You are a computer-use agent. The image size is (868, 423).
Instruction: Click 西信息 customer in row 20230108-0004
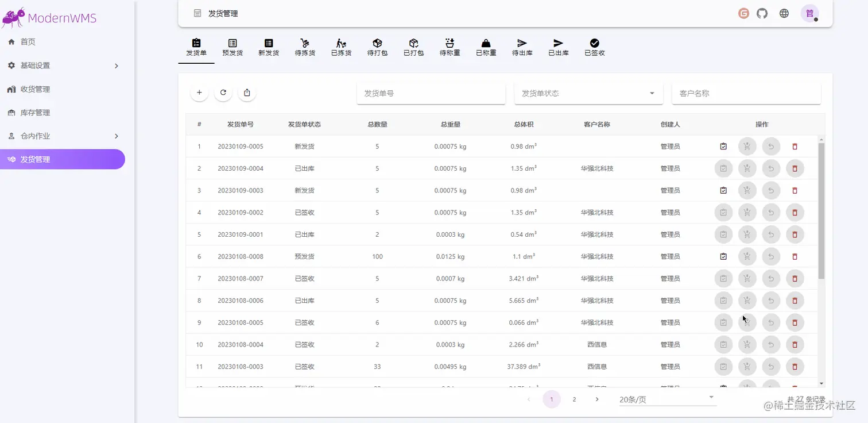[x=597, y=344]
